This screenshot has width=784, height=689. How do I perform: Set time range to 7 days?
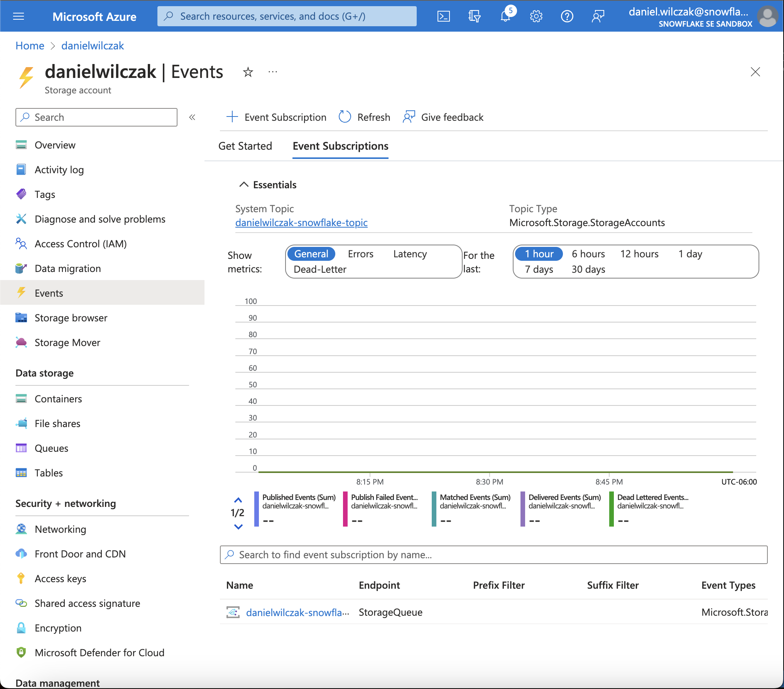(x=539, y=269)
